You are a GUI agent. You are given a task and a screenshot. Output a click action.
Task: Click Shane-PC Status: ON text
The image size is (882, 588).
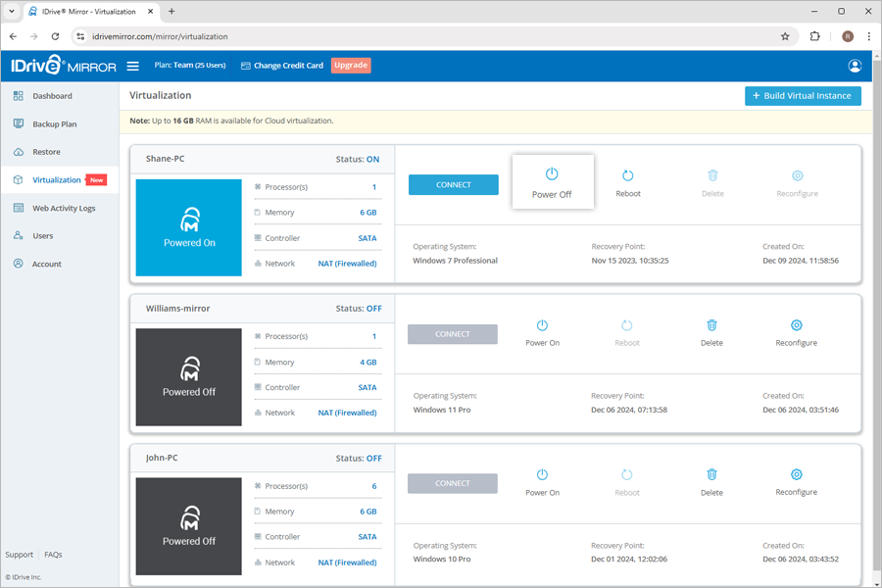pos(358,159)
